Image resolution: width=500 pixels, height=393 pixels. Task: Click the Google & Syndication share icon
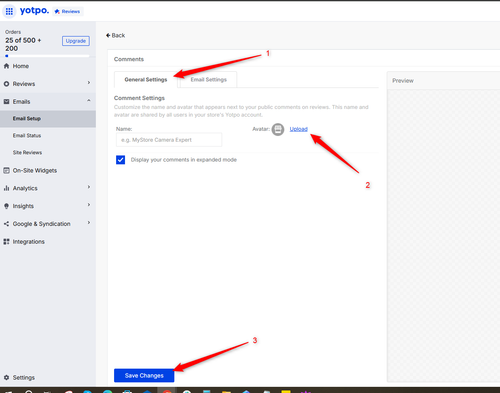[6, 224]
